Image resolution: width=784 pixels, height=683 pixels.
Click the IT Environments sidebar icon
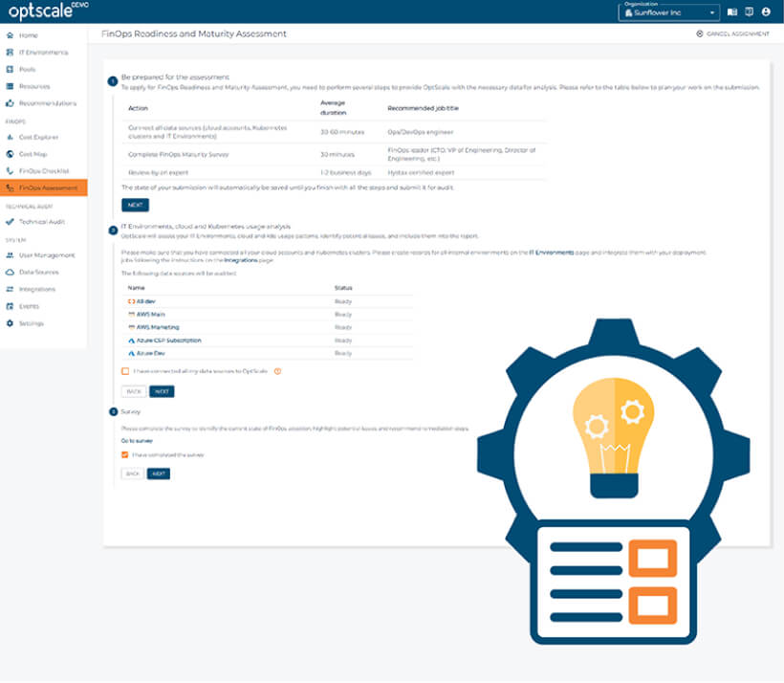10,52
